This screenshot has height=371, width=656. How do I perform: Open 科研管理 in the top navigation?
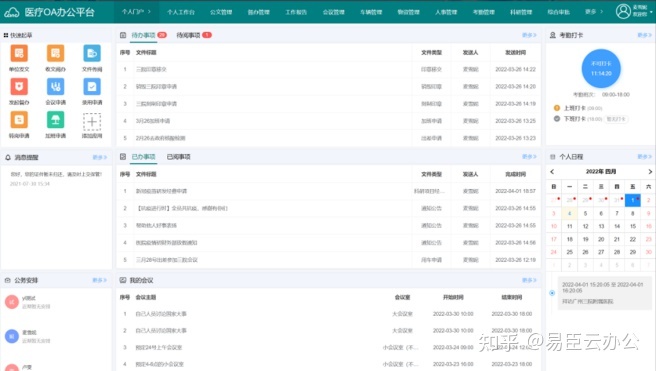[x=521, y=12]
